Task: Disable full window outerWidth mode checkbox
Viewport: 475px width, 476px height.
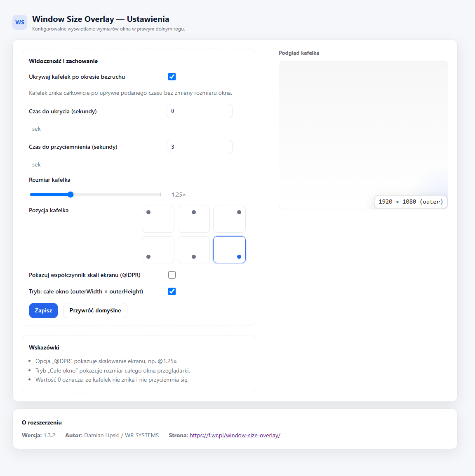Action: (x=172, y=291)
